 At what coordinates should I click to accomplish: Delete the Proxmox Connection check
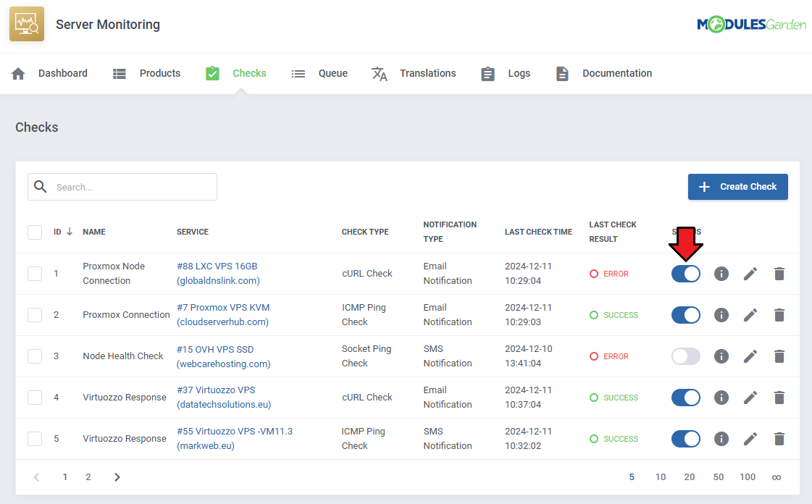pos(779,315)
